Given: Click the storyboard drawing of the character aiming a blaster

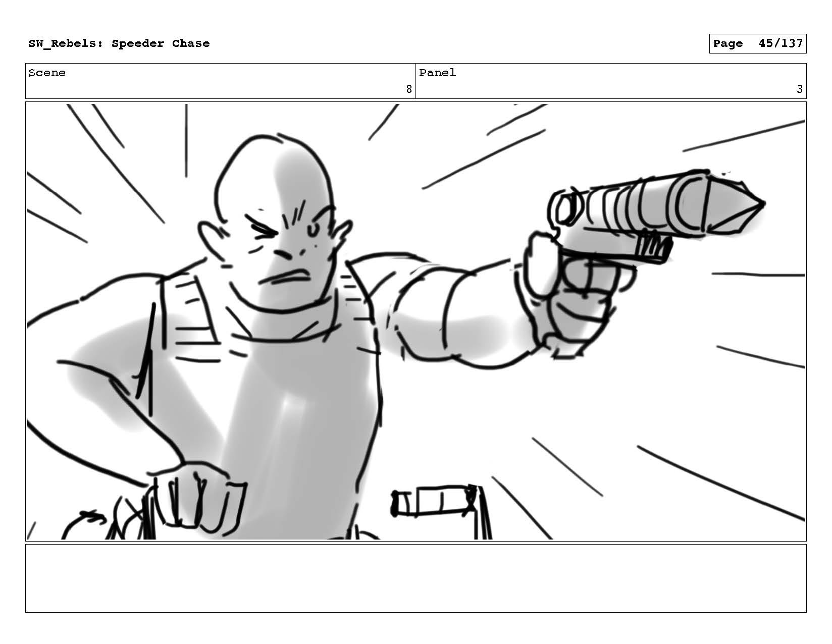Looking at the screenshot, I should [x=416, y=321].
